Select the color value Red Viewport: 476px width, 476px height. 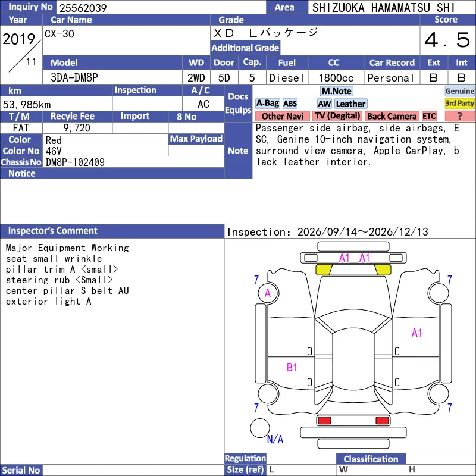click(x=54, y=140)
